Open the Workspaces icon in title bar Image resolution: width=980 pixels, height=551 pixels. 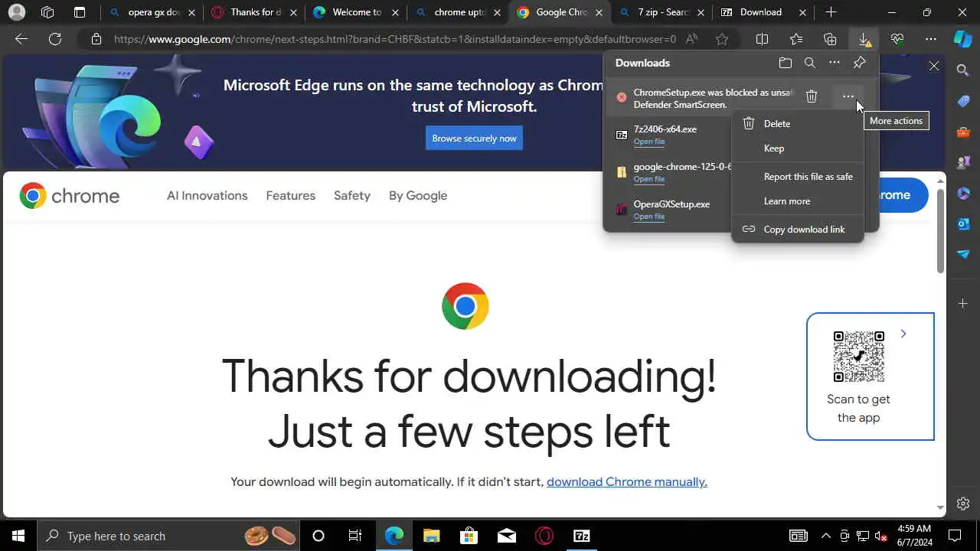click(x=47, y=12)
